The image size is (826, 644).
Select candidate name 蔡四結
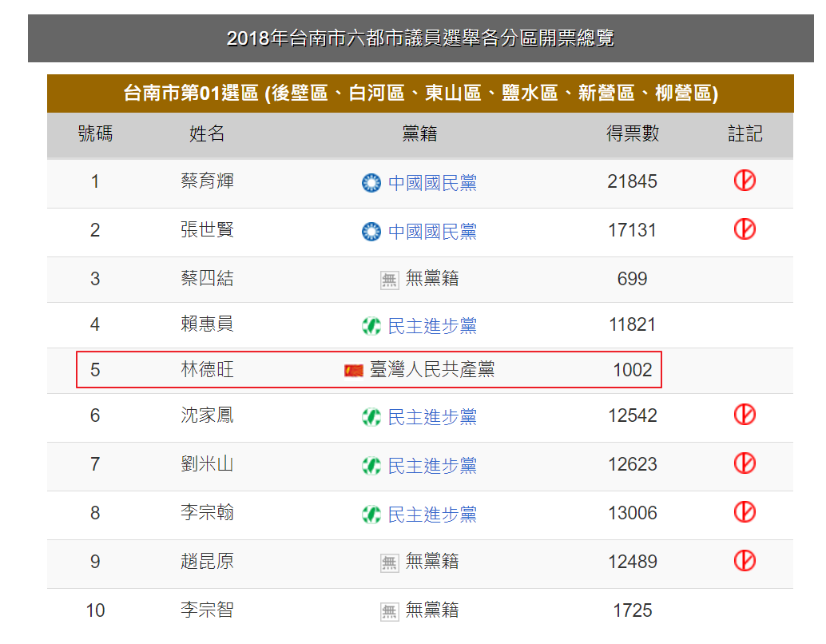click(x=207, y=278)
